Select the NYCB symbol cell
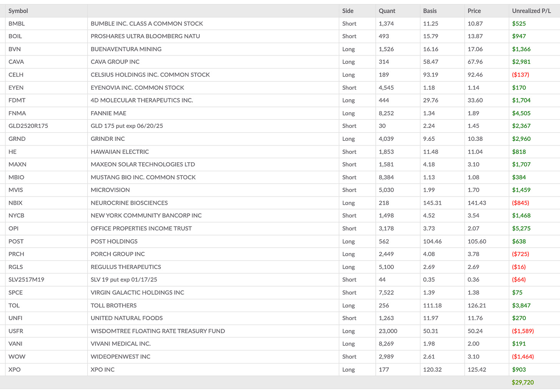This screenshot has height=392, width=560. [16, 215]
